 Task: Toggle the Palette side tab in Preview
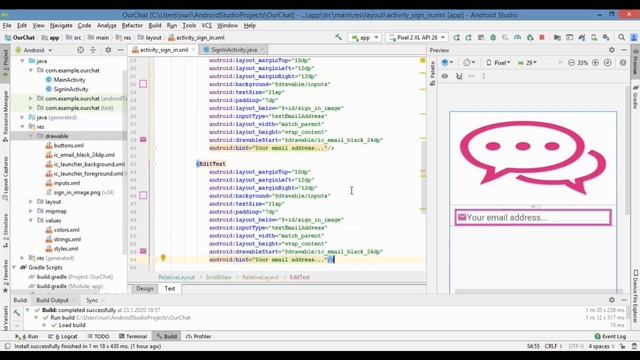pos(433,73)
